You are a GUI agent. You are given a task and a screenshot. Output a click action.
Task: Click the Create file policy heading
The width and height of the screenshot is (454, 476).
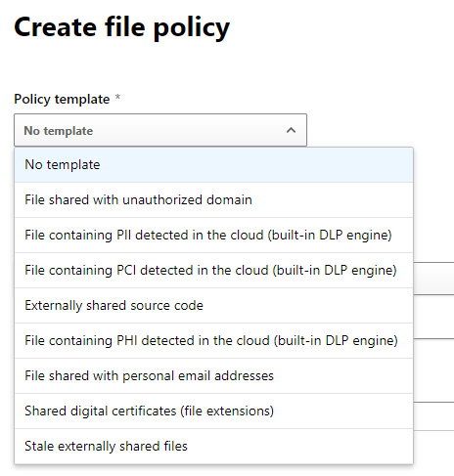coord(122,28)
